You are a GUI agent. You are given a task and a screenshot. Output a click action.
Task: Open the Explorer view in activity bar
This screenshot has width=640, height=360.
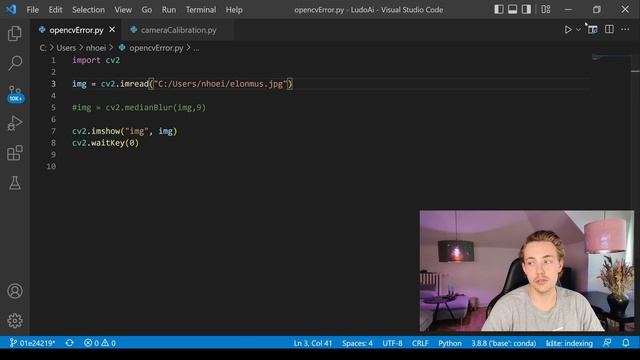click(15, 33)
